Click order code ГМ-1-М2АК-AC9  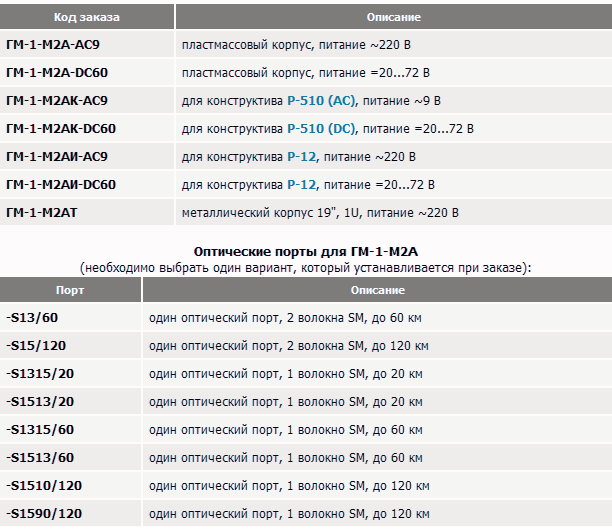(57, 101)
